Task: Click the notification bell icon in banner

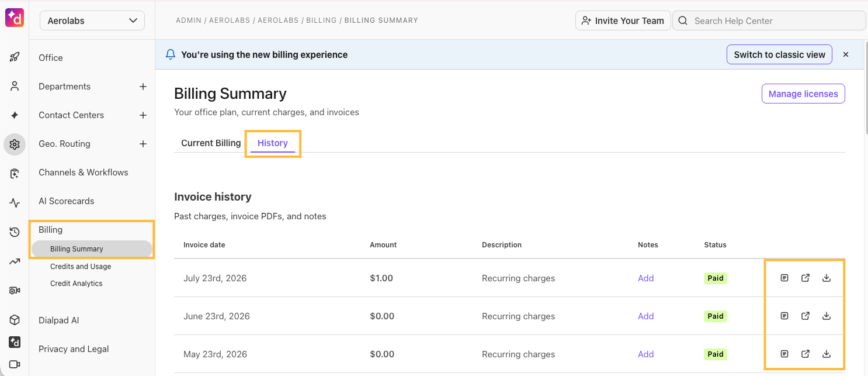Action: point(171,54)
